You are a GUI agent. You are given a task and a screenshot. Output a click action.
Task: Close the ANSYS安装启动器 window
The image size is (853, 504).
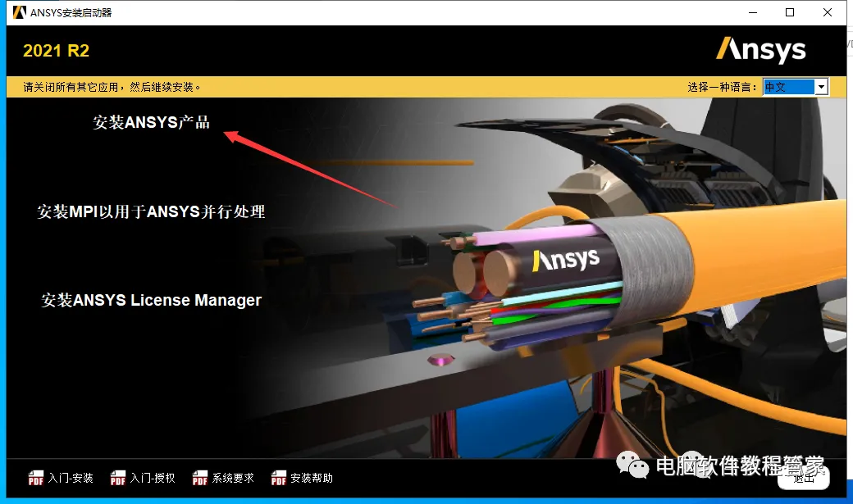(x=828, y=12)
